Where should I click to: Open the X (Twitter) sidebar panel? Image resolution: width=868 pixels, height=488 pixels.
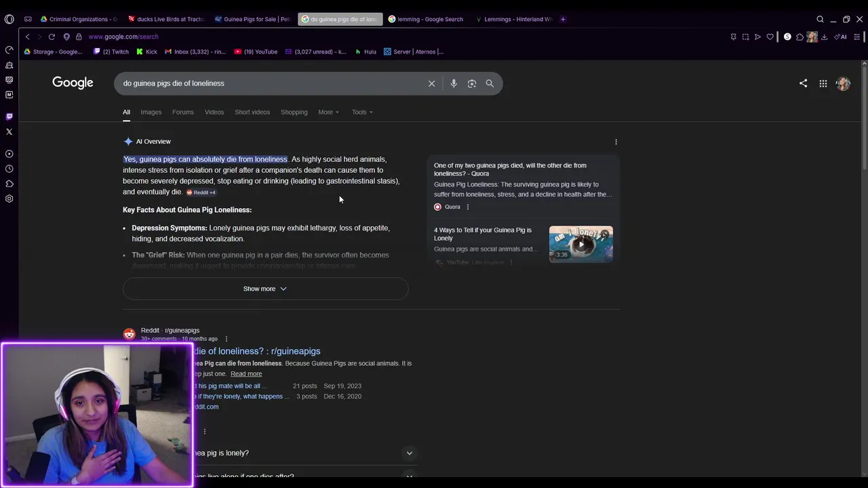[9, 131]
